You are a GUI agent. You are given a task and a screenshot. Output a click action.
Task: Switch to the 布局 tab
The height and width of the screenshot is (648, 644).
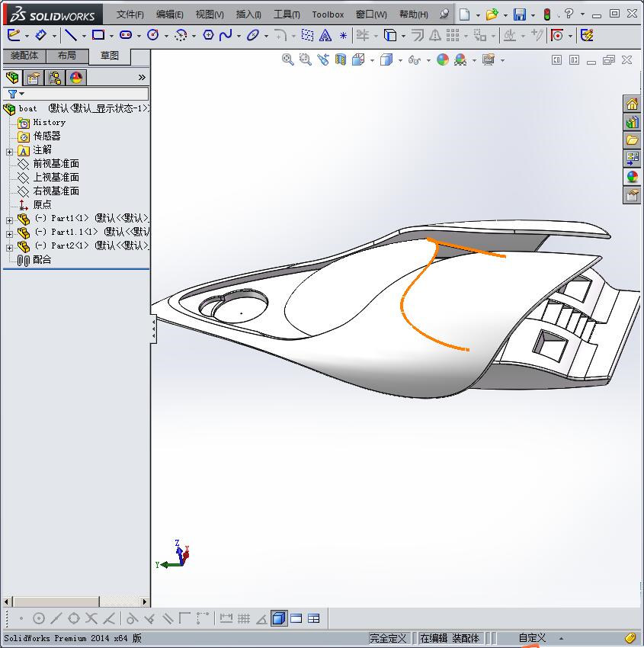coord(67,55)
